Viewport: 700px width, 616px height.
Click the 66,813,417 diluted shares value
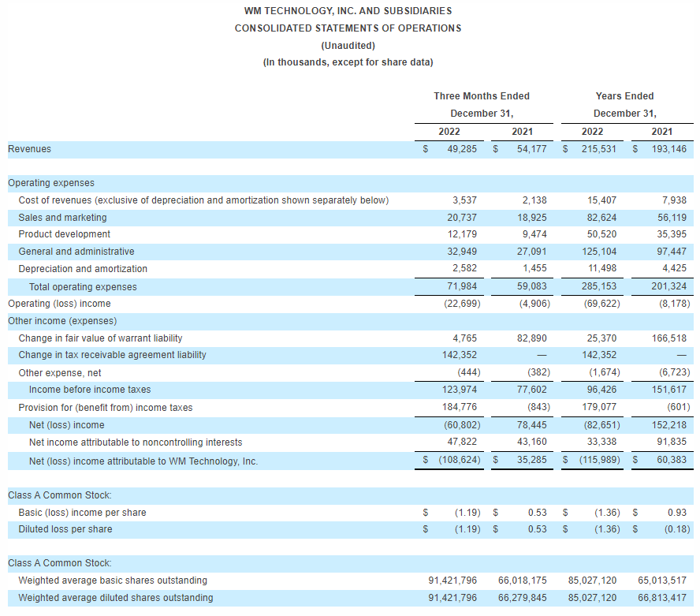click(661, 598)
